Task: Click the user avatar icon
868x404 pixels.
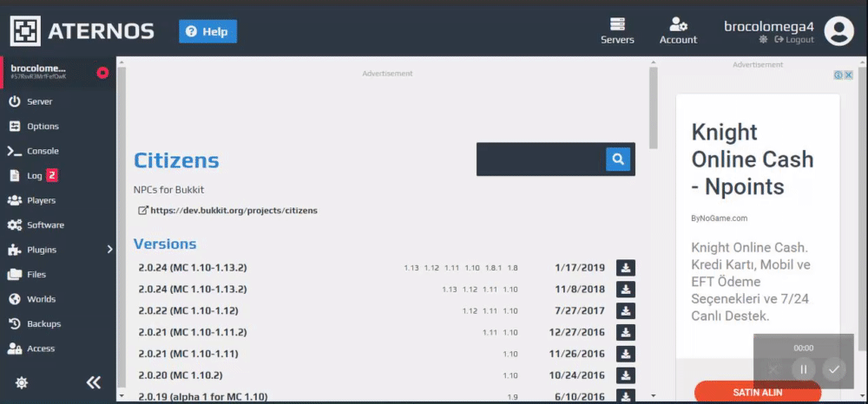Action: 839,31
